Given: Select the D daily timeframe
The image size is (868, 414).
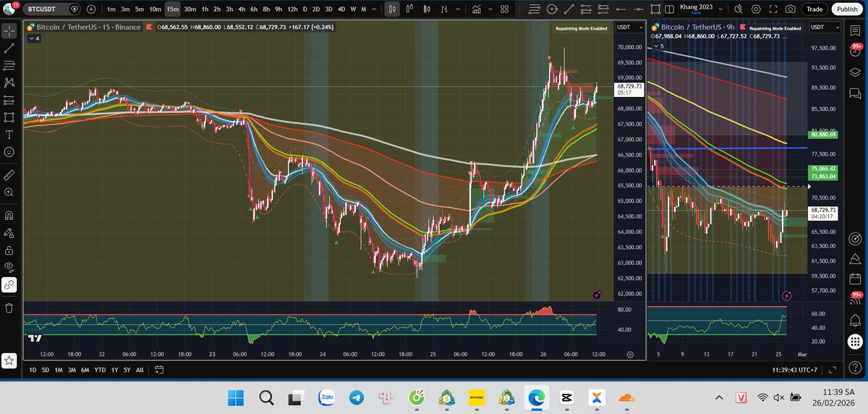Looking at the screenshot, I should (x=305, y=9).
